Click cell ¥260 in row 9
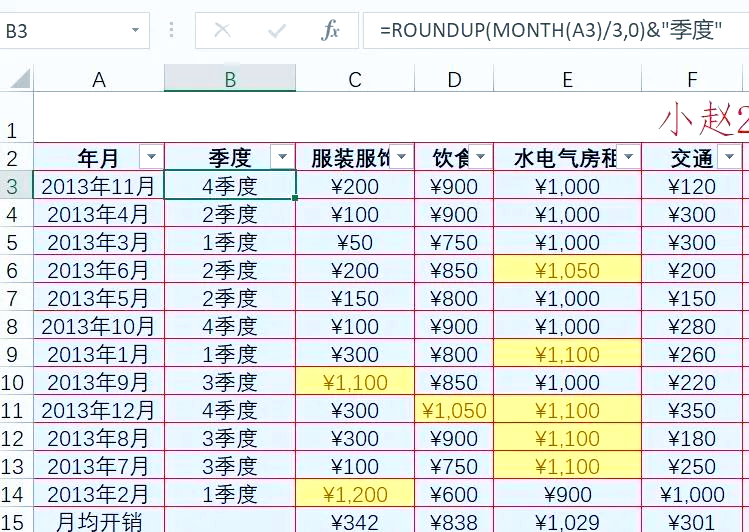749x532 pixels. tap(692, 353)
